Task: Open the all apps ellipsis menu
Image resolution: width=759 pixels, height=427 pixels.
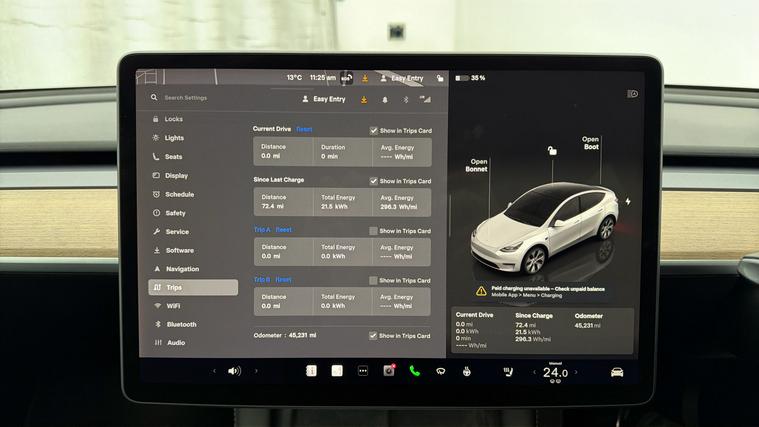Action: coord(362,371)
